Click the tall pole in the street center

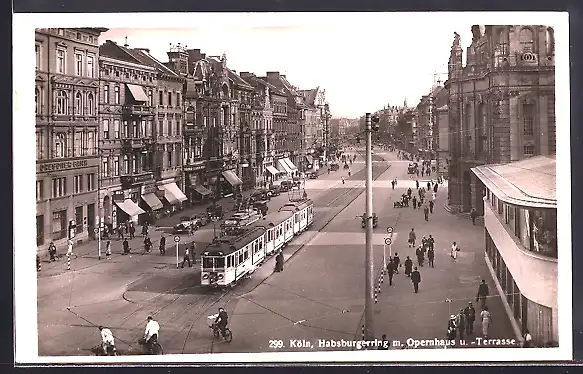click(369, 226)
